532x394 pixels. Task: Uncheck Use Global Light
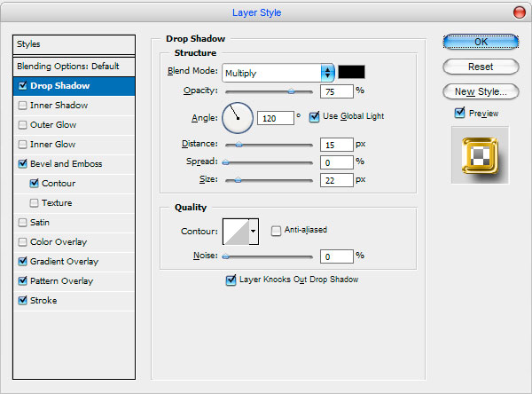coord(314,116)
